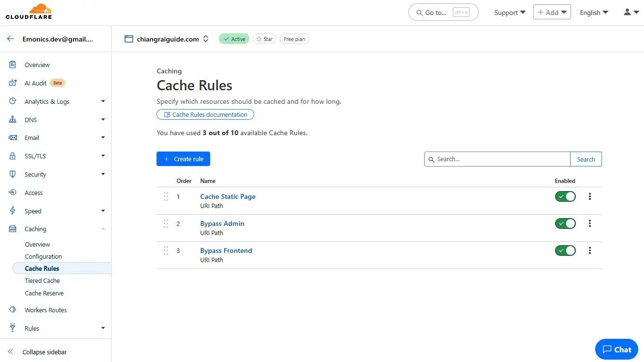Click the Collapse sidebar label
Image resolution: width=644 pixels, height=362 pixels.
coord(44,352)
